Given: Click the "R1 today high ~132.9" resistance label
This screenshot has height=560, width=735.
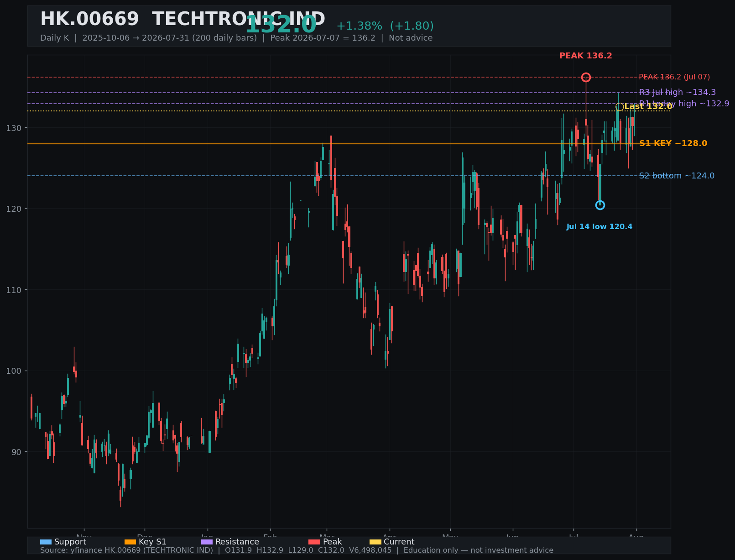Looking at the screenshot, I should point(684,104).
